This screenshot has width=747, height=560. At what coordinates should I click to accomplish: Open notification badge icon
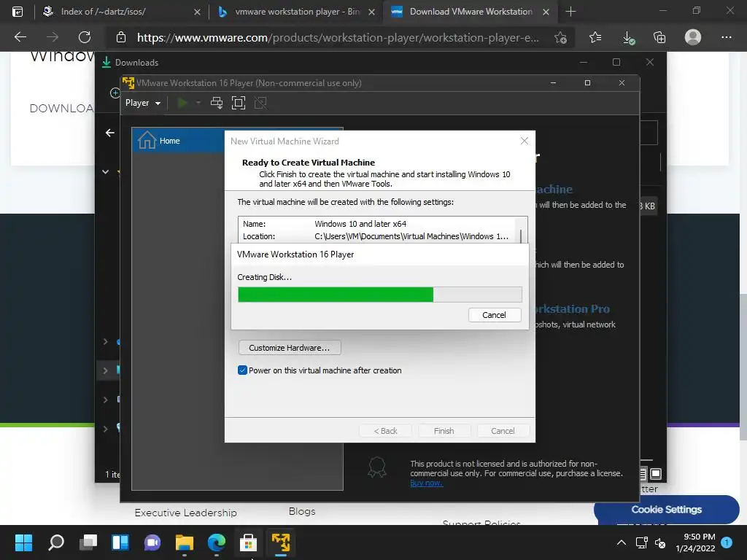[727, 542]
